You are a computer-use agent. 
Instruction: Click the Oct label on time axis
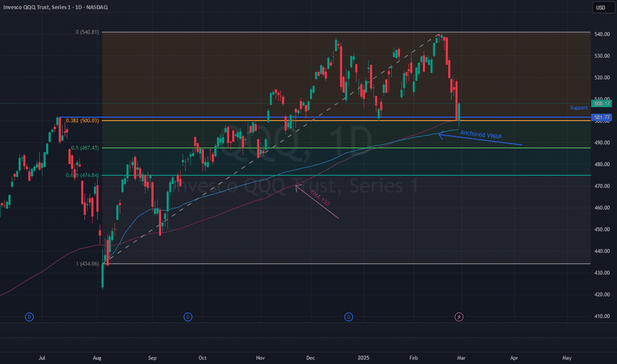click(x=203, y=357)
